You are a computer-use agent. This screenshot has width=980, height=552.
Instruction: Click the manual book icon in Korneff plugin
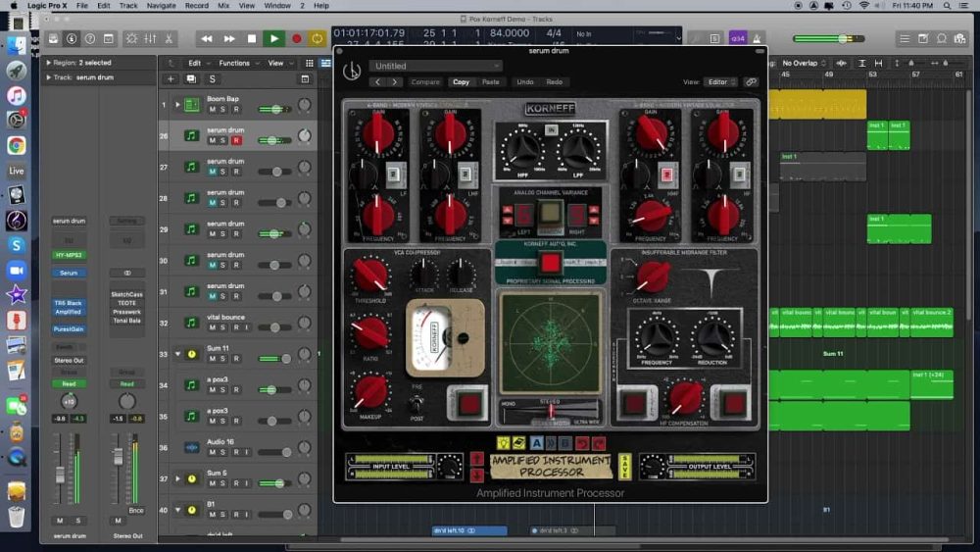point(518,442)
